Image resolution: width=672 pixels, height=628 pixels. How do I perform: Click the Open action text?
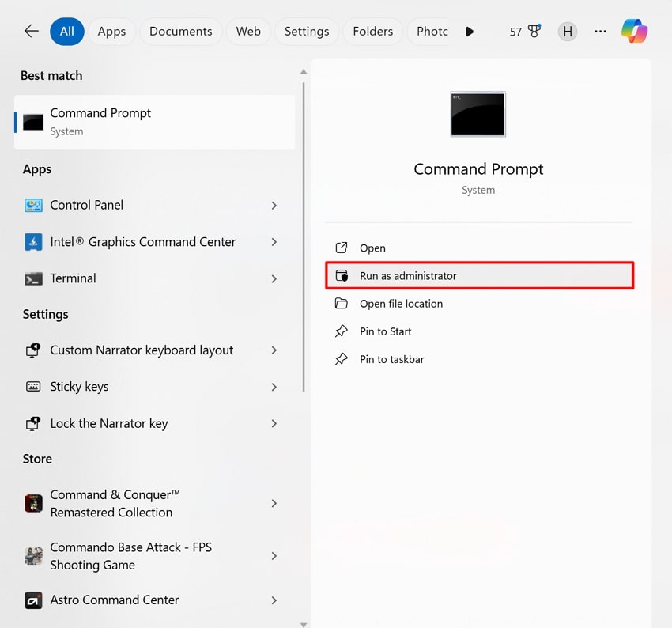coord(372,248)
